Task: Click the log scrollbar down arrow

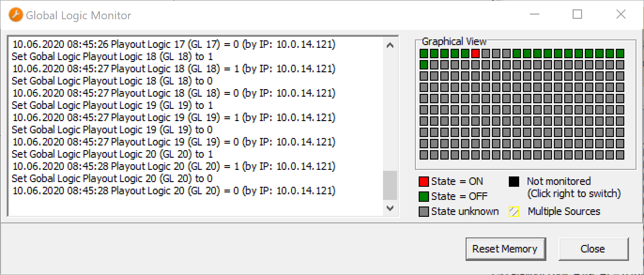Action: [390, 208]
